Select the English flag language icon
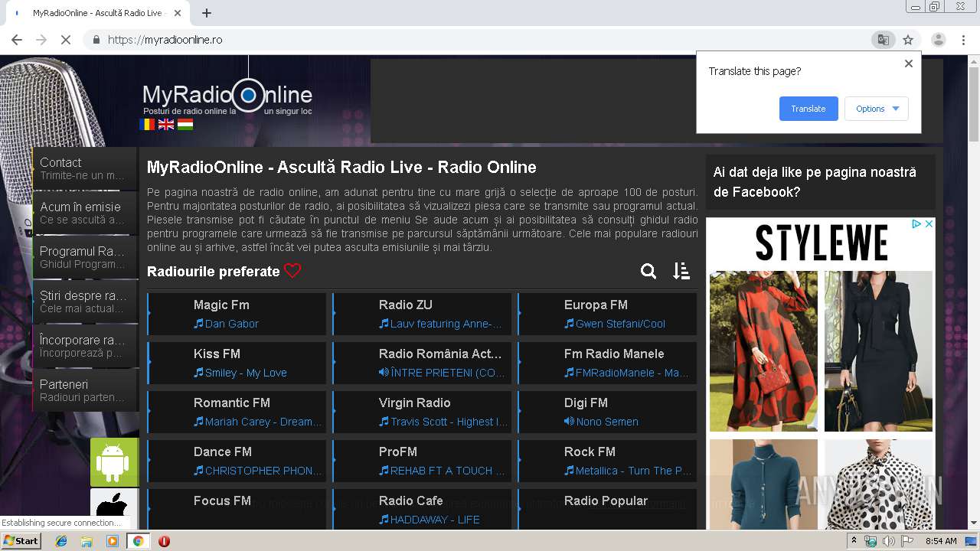Viewport: 980px width, 551px height. [166, 124]
